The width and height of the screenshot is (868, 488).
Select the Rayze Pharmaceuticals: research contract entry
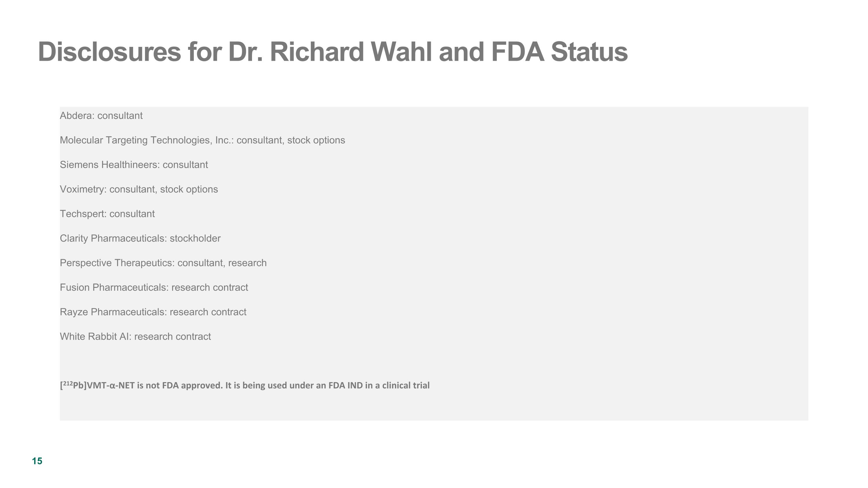coord(153,312)
